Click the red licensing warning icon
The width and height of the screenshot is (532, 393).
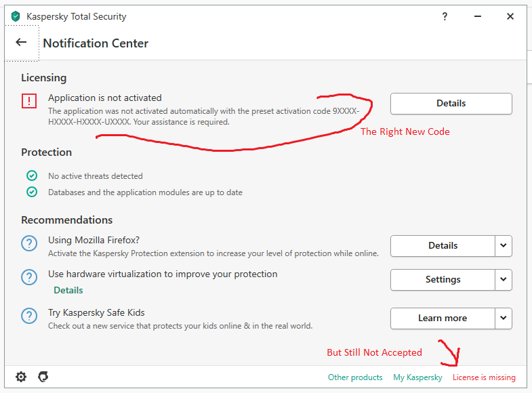point(29,101)
